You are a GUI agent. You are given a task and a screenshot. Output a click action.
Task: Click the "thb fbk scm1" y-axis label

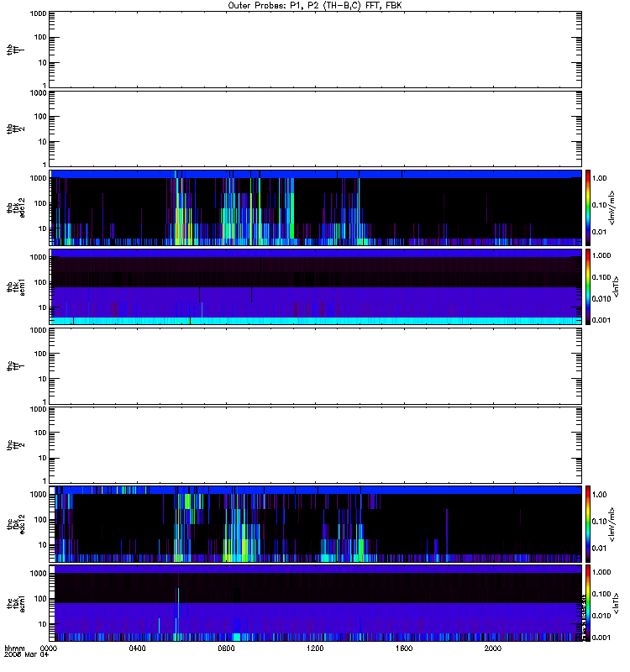(x=16, y=287)
